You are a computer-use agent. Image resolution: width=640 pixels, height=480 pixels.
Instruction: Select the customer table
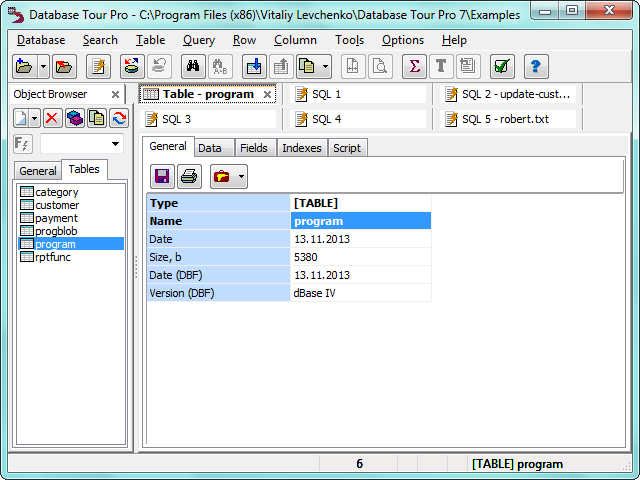point(49,205)
